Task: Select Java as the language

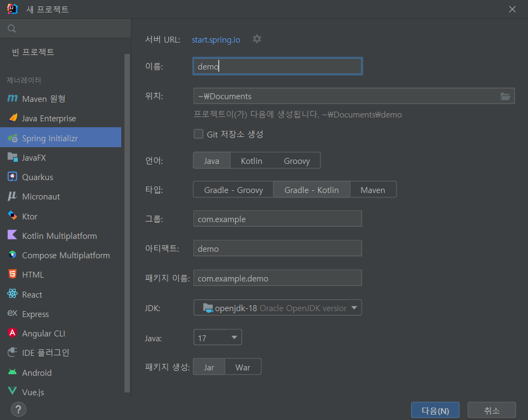Action: click(211, 161)
